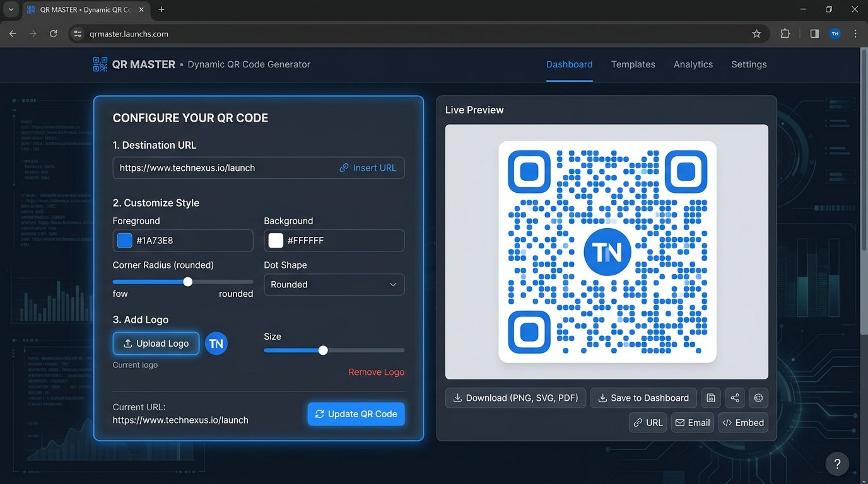Open the Templates tab

[x=633, y=64]
